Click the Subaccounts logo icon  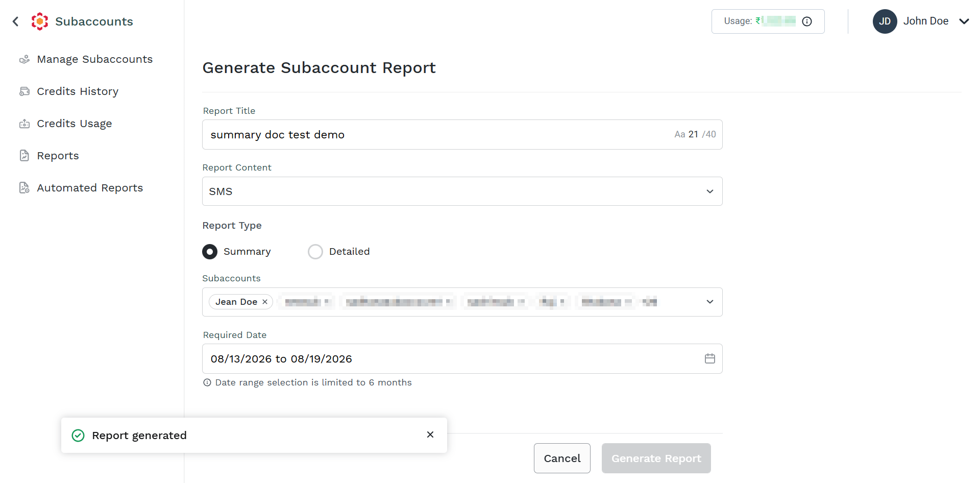click(x=40, y=21)
